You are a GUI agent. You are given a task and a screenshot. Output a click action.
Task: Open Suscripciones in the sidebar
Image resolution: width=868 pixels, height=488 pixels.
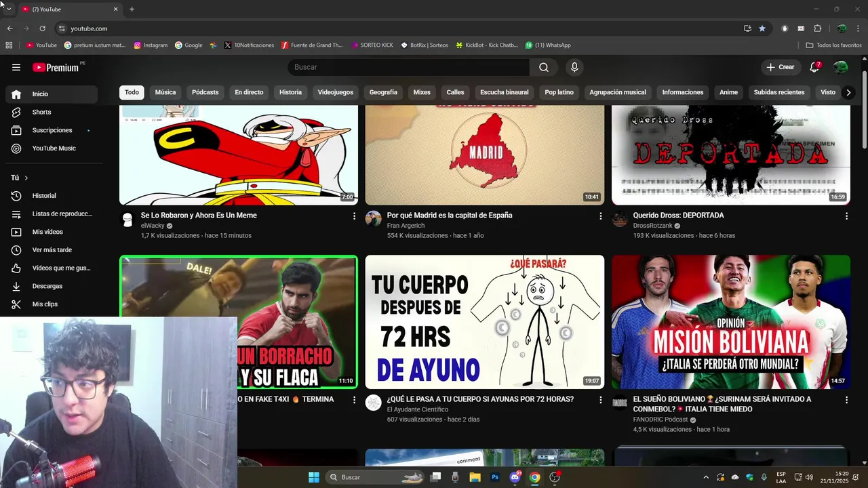tap(50, 130)
